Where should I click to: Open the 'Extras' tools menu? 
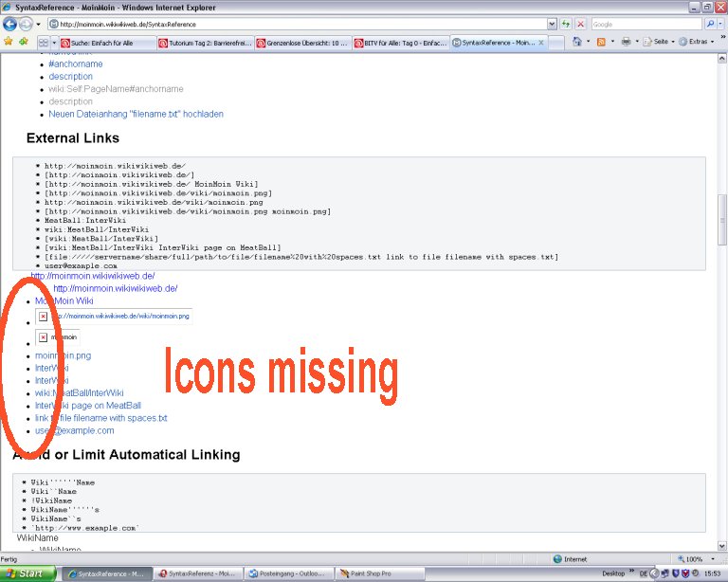(x=697, y=42)
